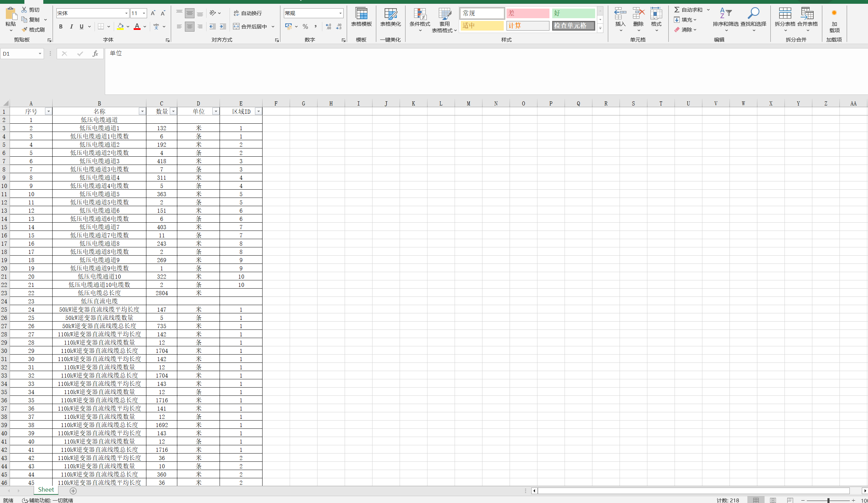Screen dimensions: 868x503
Task: Toggle center horizontal alignment
Action: click(189, 26)
